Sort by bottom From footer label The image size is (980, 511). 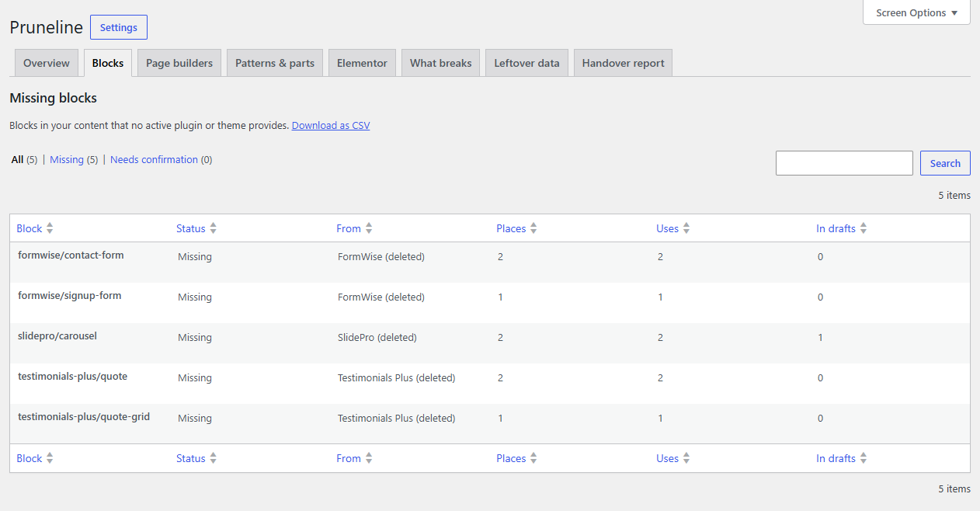point(349,458)
